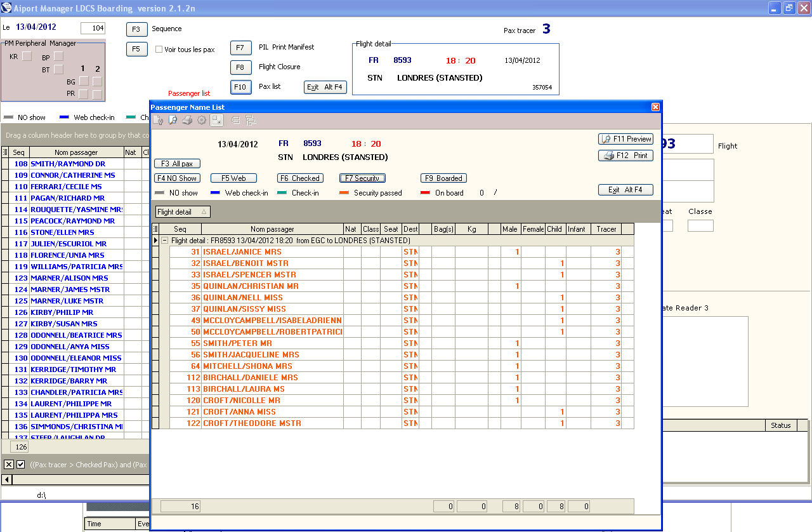
Task: Sort by Tracer column header
Action: tap(606, 229)
